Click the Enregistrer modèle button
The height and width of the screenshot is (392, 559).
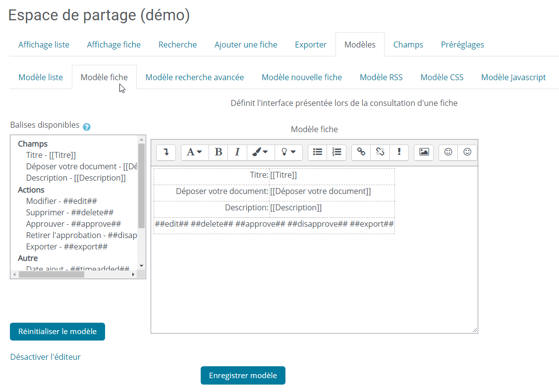[x=243, y=376]
